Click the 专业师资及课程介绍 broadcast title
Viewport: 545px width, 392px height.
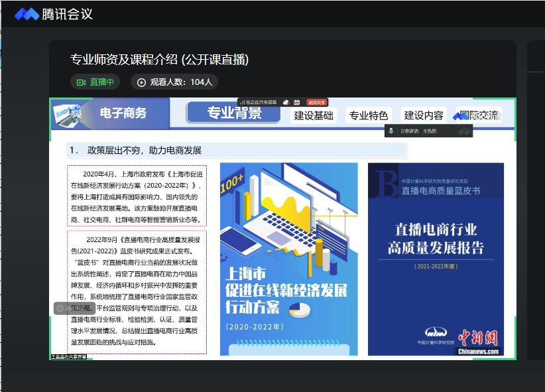point(159,60)
